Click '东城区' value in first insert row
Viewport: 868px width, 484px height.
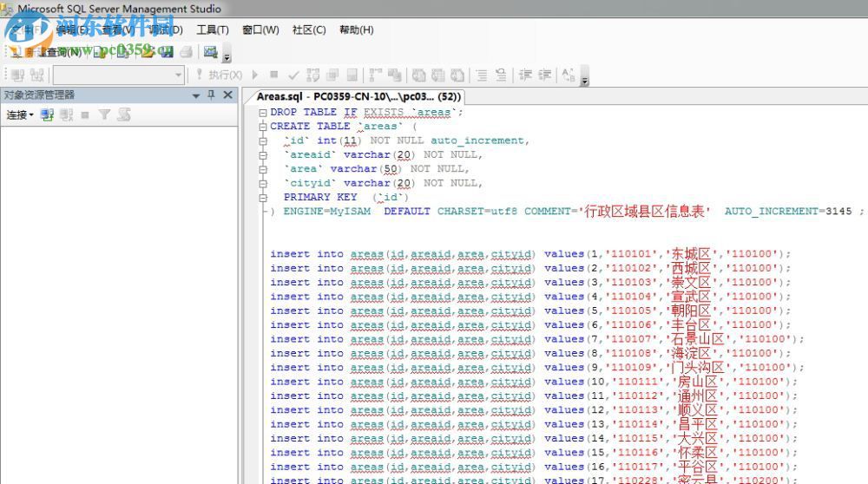tap(691, 254)
